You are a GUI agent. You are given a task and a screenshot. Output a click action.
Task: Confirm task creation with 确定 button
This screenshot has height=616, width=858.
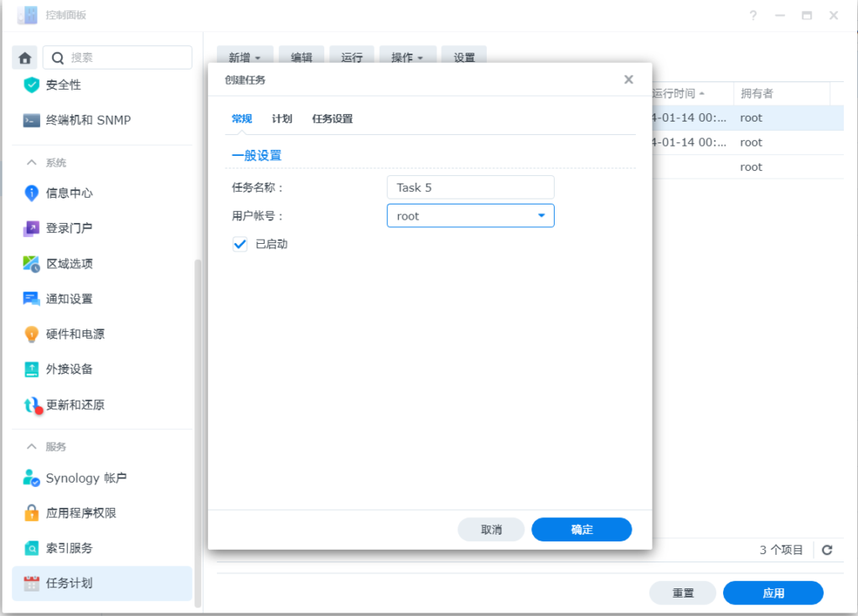pos(581,529)
